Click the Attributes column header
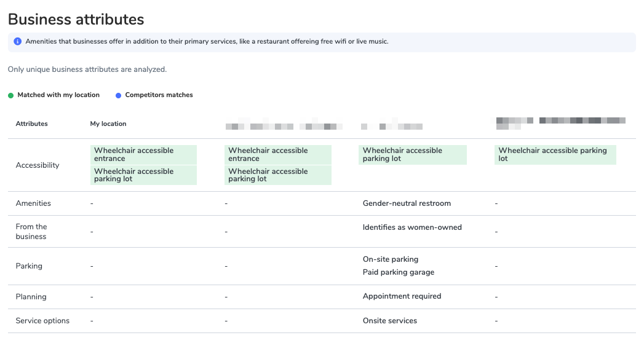The height and width of the screenshot is (362, 644). 31,124
